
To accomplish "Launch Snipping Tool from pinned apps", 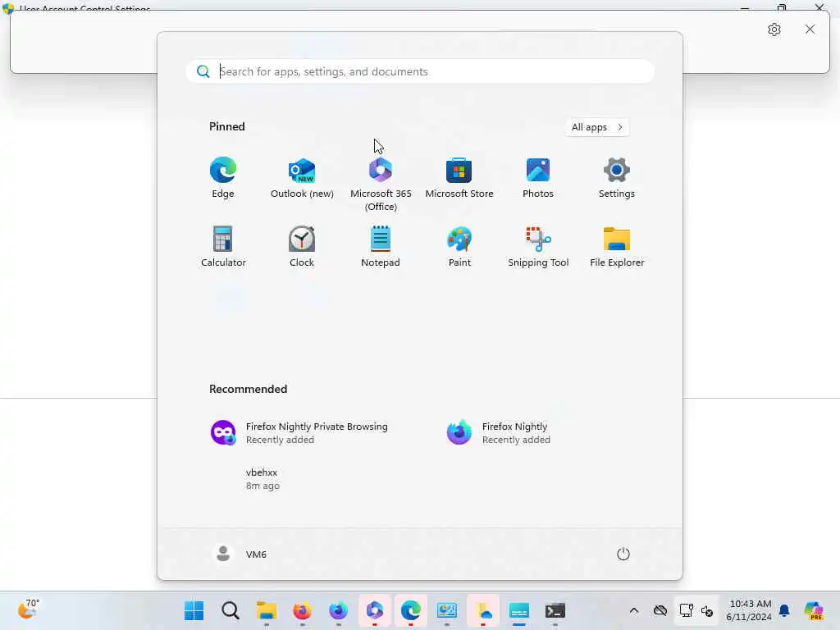I will click(538, 247).
